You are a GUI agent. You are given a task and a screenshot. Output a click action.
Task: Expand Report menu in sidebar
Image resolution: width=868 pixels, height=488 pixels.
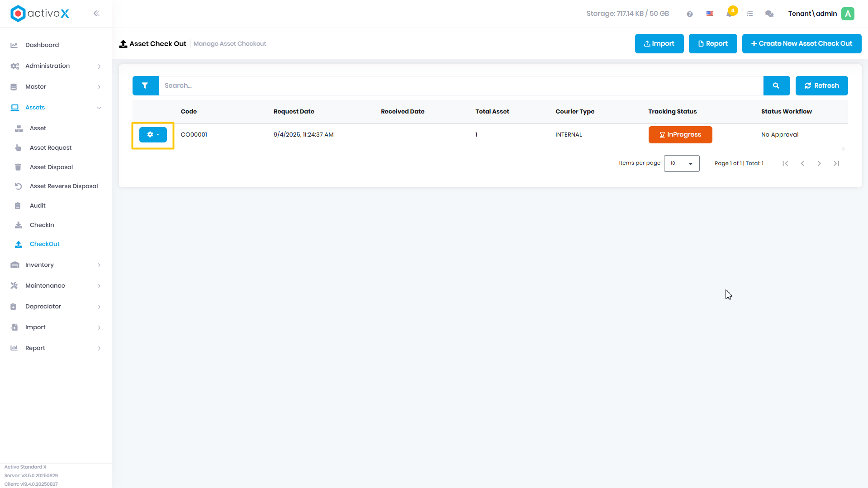pyautogui.click(x=56, y=348)
